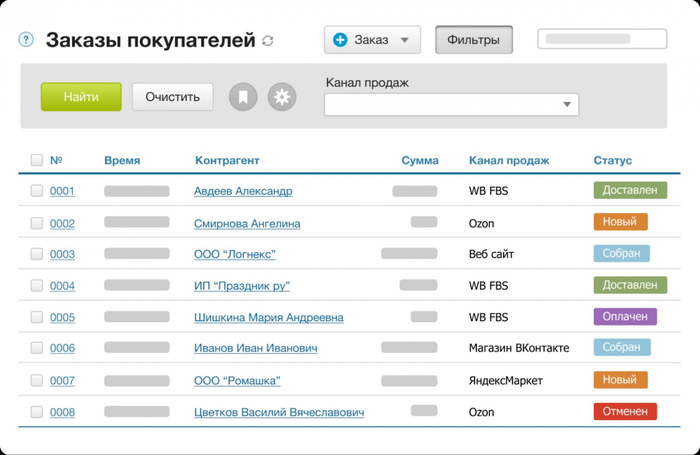
Task: Open the Авдеев Александр counterparty link
Action: [x=243, y=191]
